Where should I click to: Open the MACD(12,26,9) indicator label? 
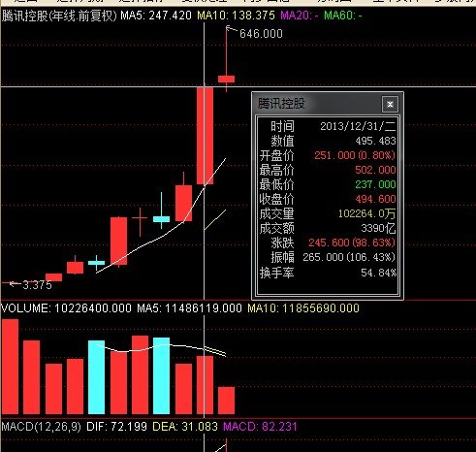click(41, 427)
